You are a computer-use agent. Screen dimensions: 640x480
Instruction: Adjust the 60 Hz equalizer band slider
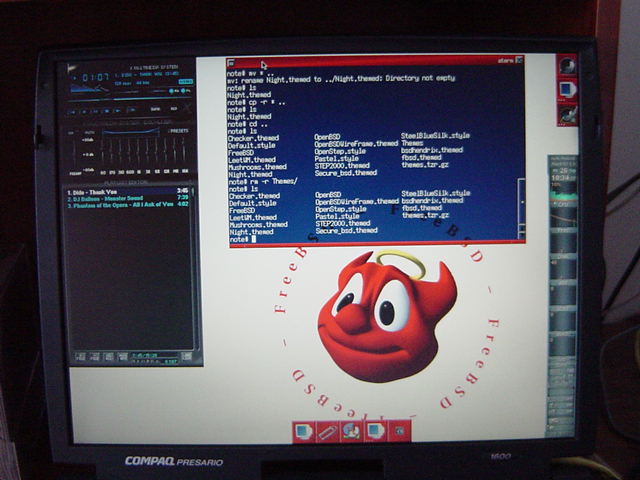(x=102, y=153)
